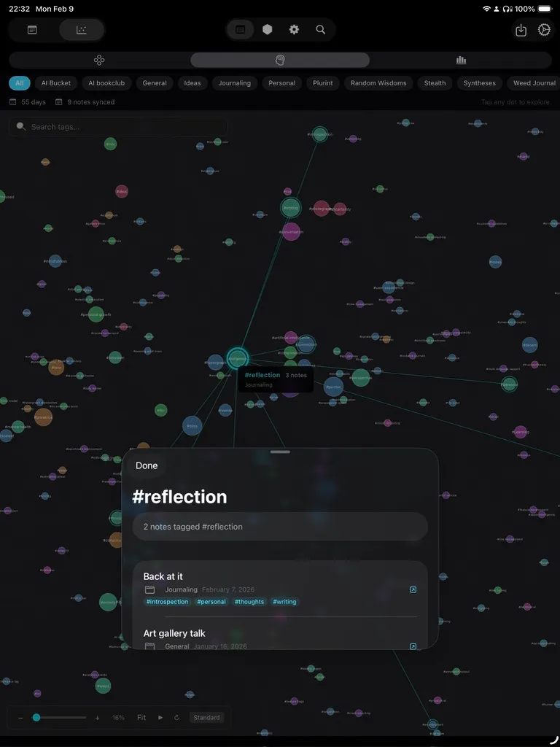Select the #introspection tag chip
560x747 pixels.
click(167, 602)
